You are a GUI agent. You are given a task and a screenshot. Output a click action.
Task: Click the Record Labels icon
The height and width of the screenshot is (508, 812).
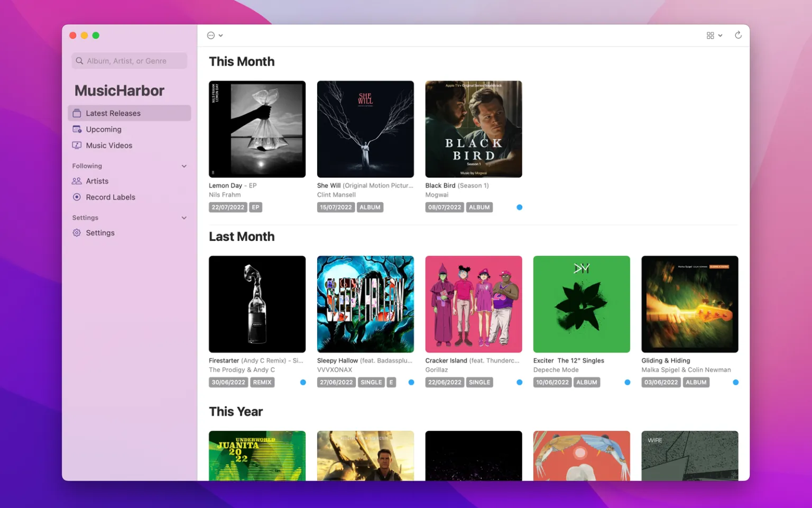77,197
